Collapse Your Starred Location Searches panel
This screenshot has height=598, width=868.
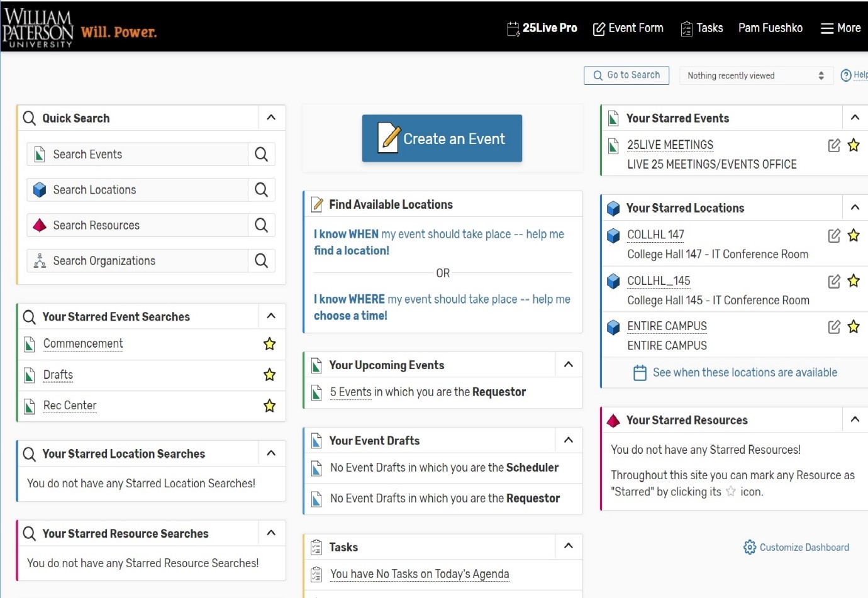271,453
